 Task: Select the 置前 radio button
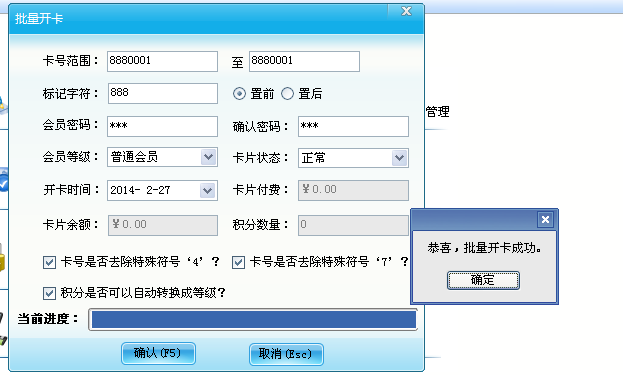tap(239, 94)
